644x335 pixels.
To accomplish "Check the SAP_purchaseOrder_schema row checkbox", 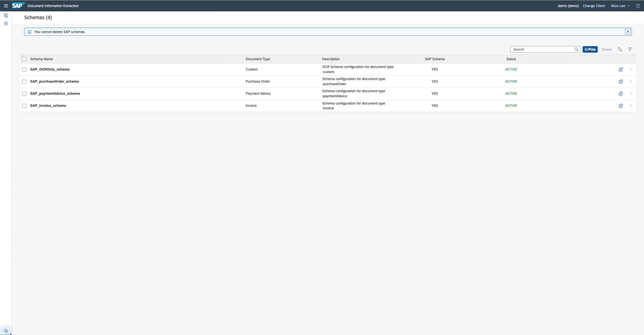I will tap(23, 81).
